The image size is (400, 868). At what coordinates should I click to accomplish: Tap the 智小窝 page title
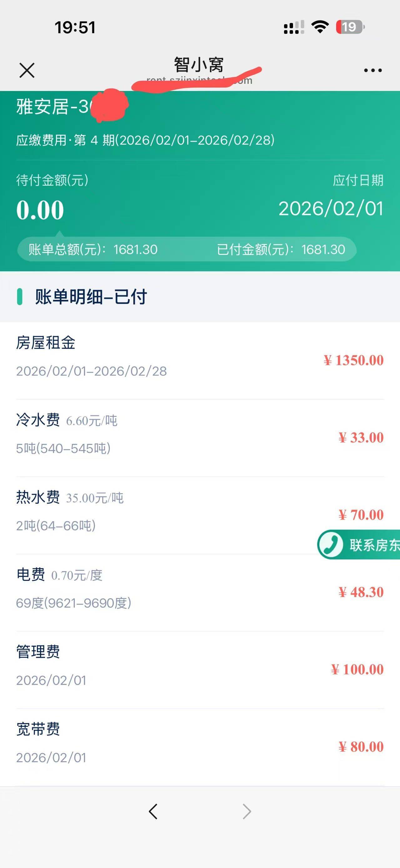199,65
